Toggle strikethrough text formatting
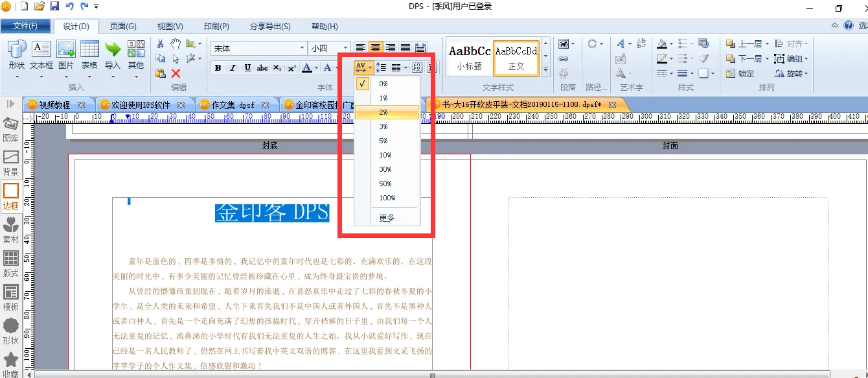The image size is (868, 378). click(262, 68)
